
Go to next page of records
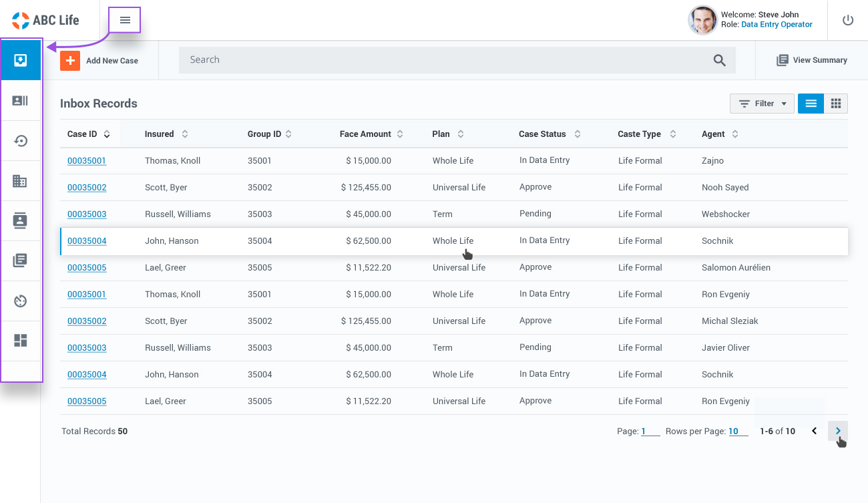838,431
